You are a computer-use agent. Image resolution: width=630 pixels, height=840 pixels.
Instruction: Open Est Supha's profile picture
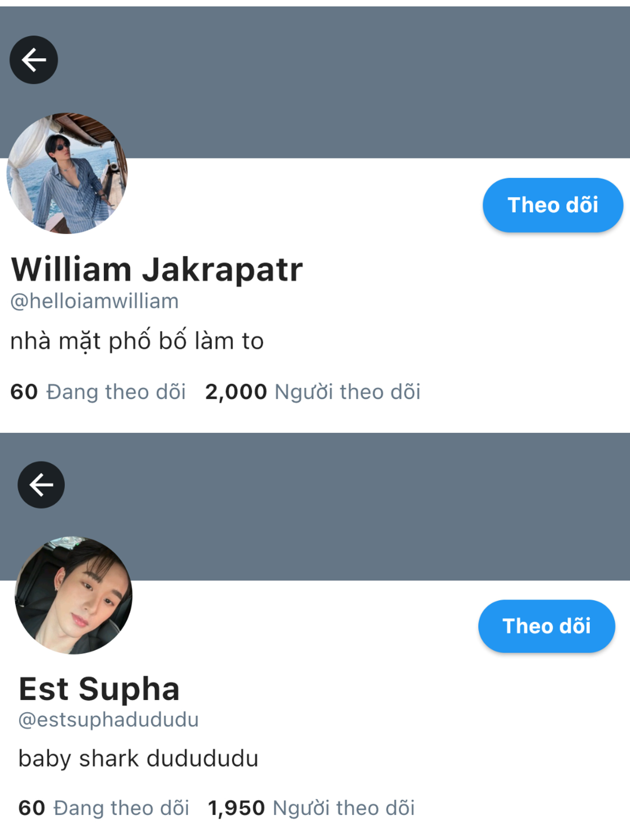click(x=73, y=595)
